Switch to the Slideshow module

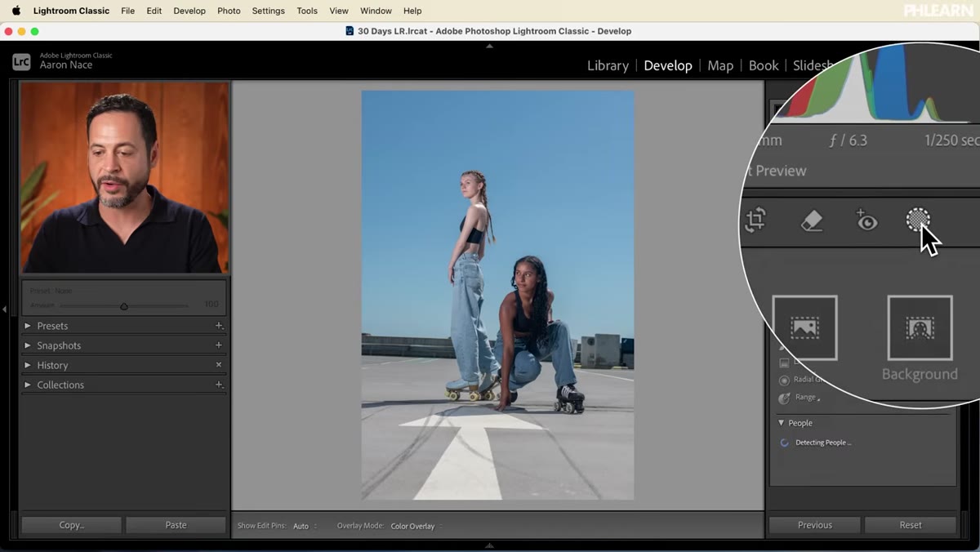(813, 65)
